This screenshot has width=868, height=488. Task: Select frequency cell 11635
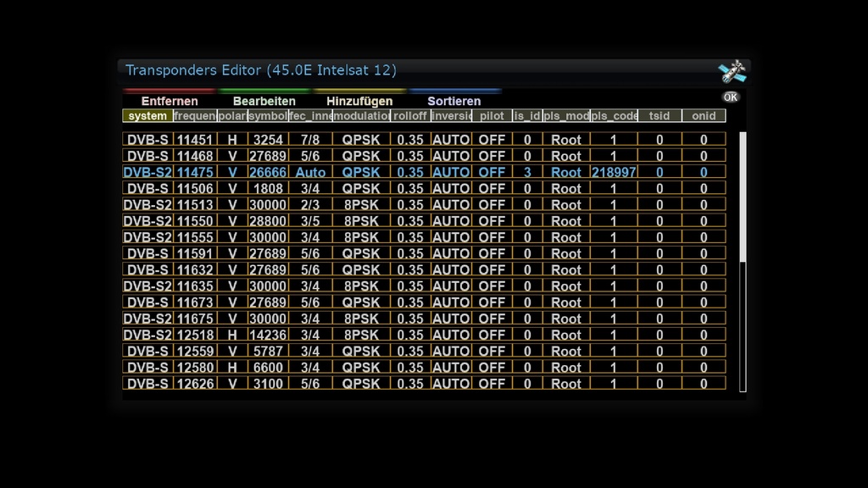tap(195, 286)
